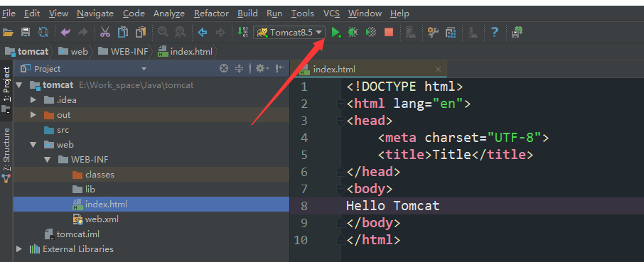This screenshot has width=644, height=262.
Task: Hide the Project panel with the hide icon
Action: [279, 68]
